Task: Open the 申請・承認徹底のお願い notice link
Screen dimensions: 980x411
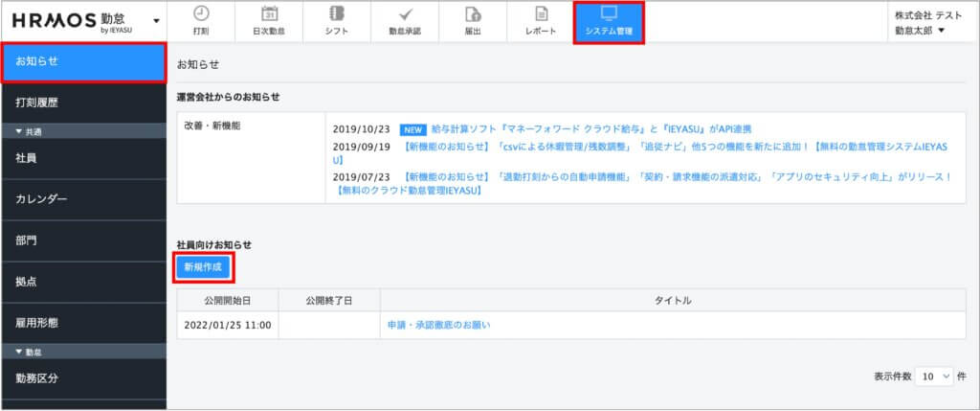Action: (445, 326)
